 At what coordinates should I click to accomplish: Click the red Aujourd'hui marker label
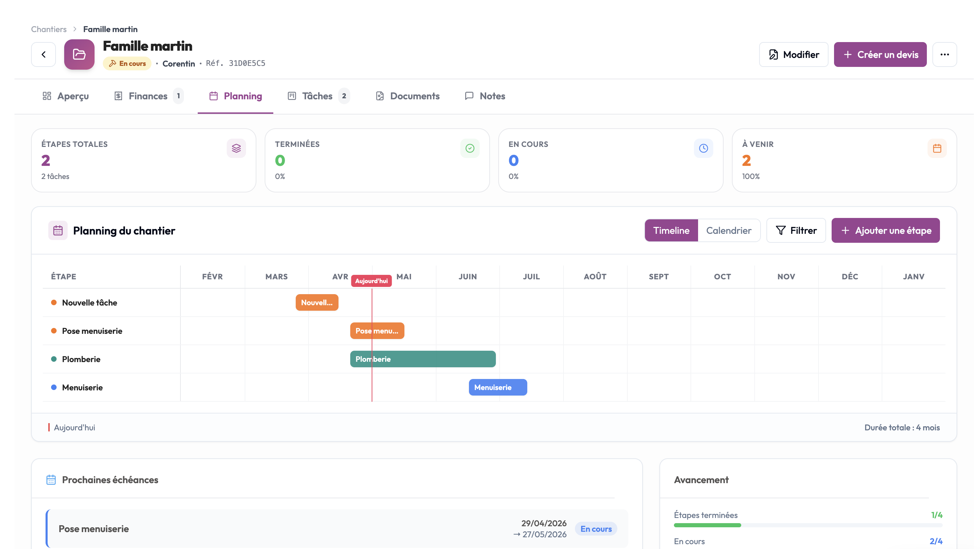(371, 281)
